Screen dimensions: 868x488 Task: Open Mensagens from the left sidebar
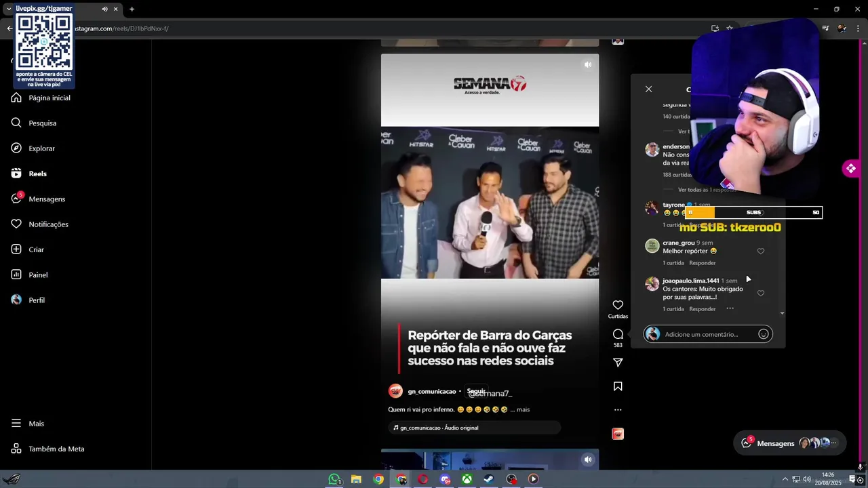38,199
